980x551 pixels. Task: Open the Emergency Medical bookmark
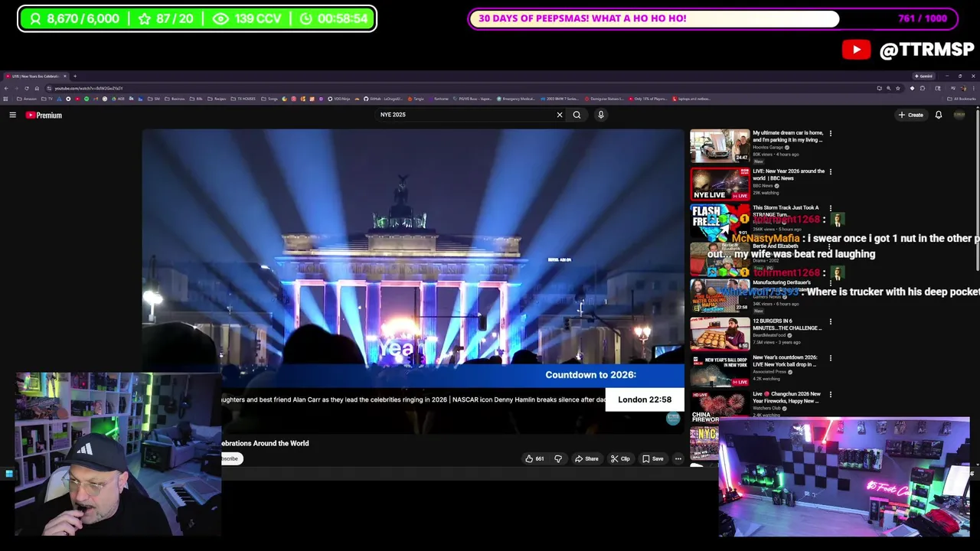pyautogui.click(x=516, y=99)
